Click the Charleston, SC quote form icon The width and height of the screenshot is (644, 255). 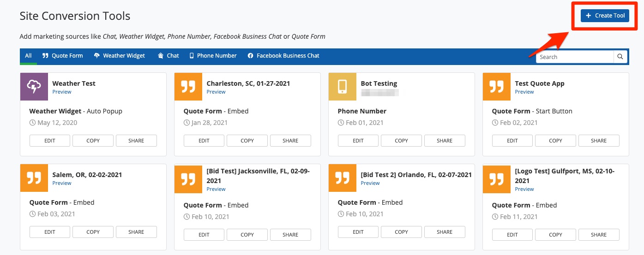pos(188,87)
